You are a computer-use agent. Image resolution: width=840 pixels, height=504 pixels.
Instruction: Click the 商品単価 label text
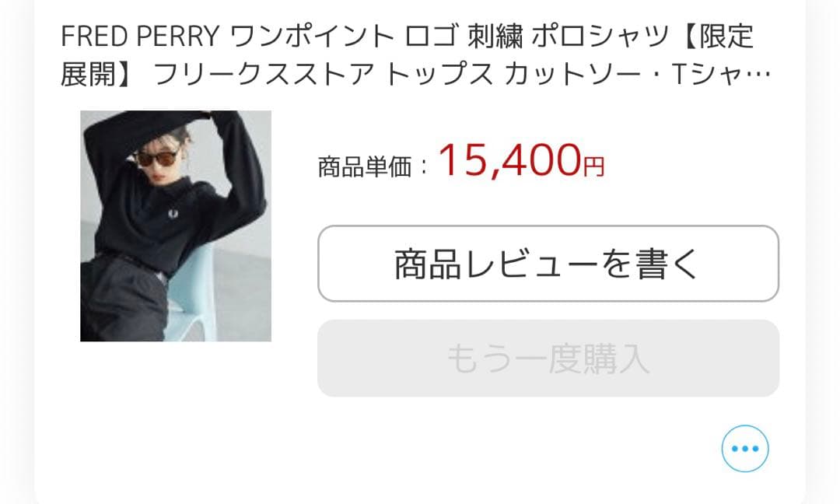tap(364, 166)
